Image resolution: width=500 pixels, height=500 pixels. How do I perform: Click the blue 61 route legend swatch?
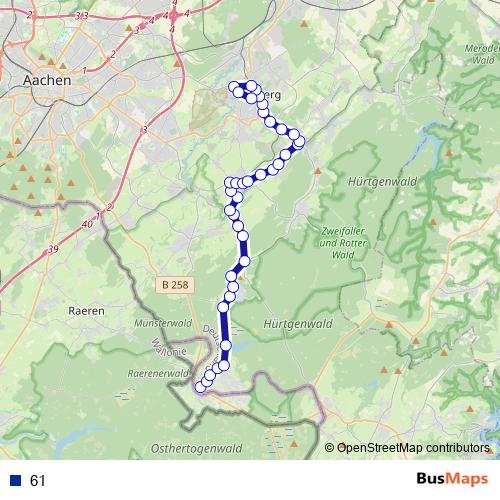coord(16,480)
